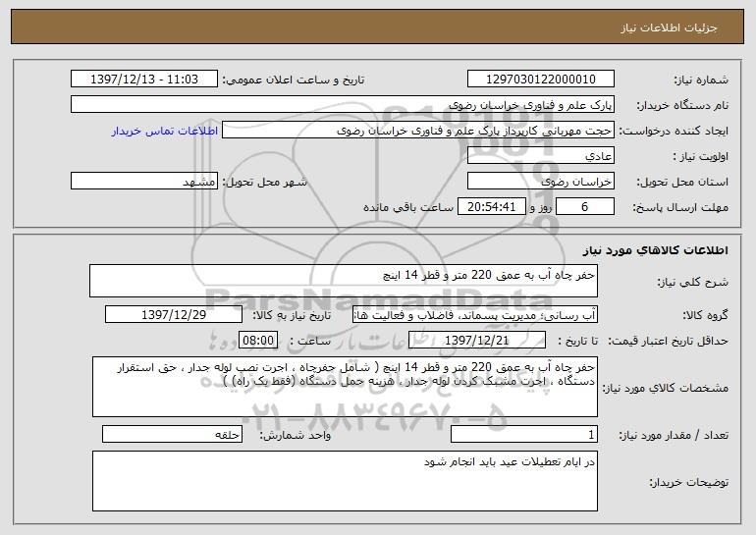The image size is (756, 535).
Task: Click the label مشخصات کالای مورد نیاز
Action: click(x=666, y=388)
